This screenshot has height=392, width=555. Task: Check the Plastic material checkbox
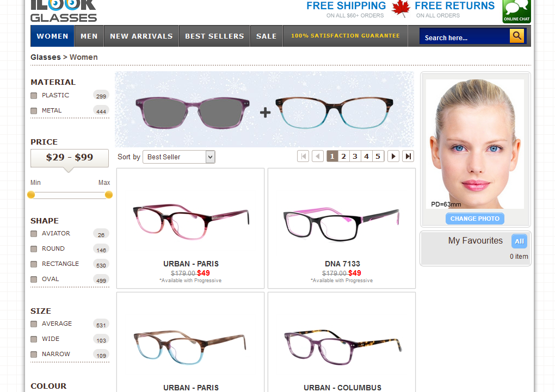(x=34, y=96)
